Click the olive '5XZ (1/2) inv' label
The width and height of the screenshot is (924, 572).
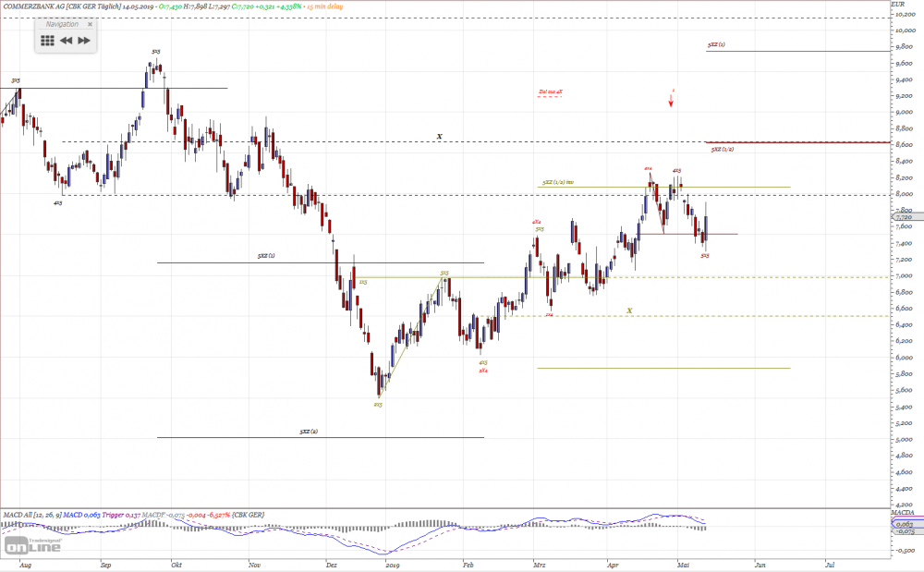(558, 183)
